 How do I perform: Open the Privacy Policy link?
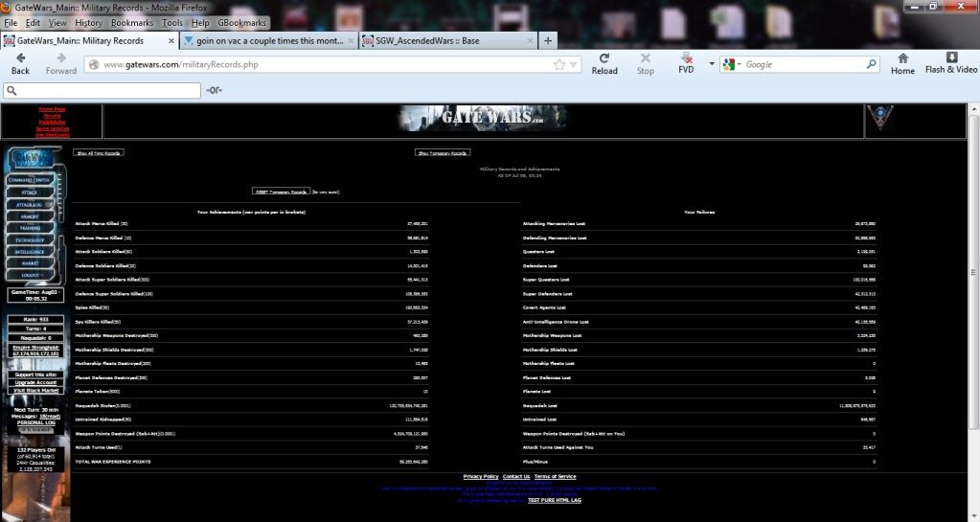click(x=480, y=476)
